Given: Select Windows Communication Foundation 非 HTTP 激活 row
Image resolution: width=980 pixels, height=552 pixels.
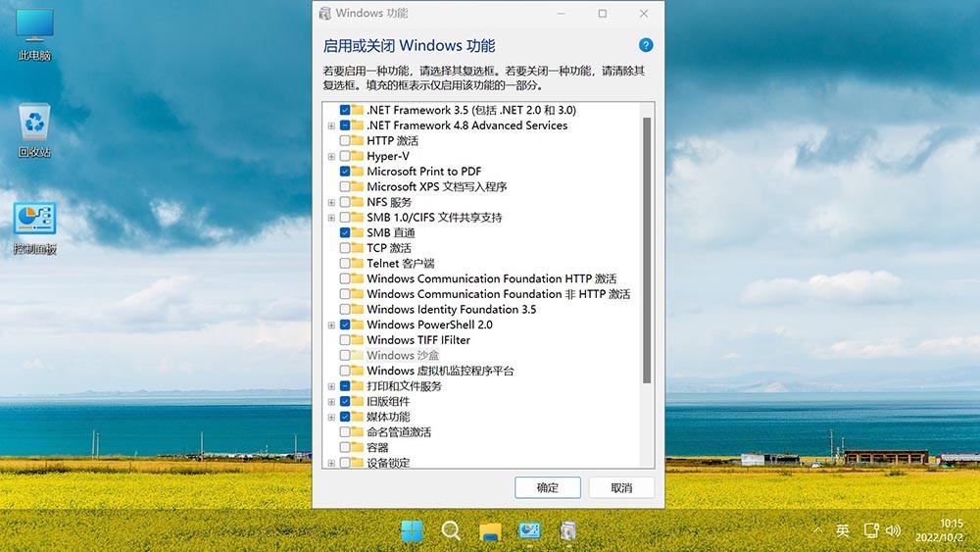Looking at the screenshot, I should [x=498, y=294].
